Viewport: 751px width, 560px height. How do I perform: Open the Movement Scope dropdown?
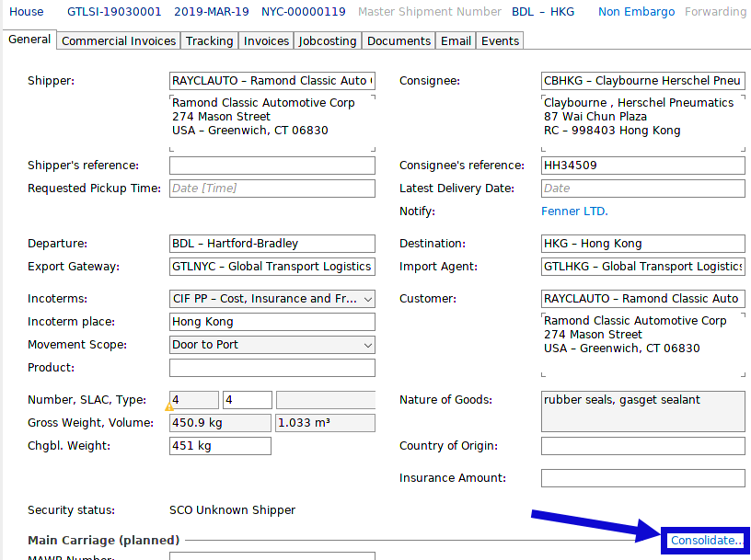tap(367, 344)
